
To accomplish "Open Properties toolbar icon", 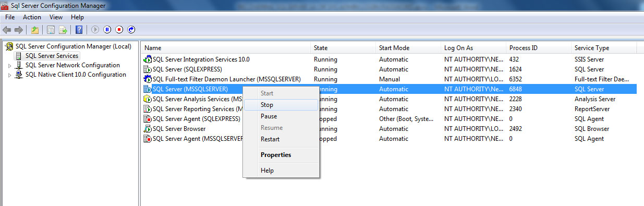I will coord(51,30).
